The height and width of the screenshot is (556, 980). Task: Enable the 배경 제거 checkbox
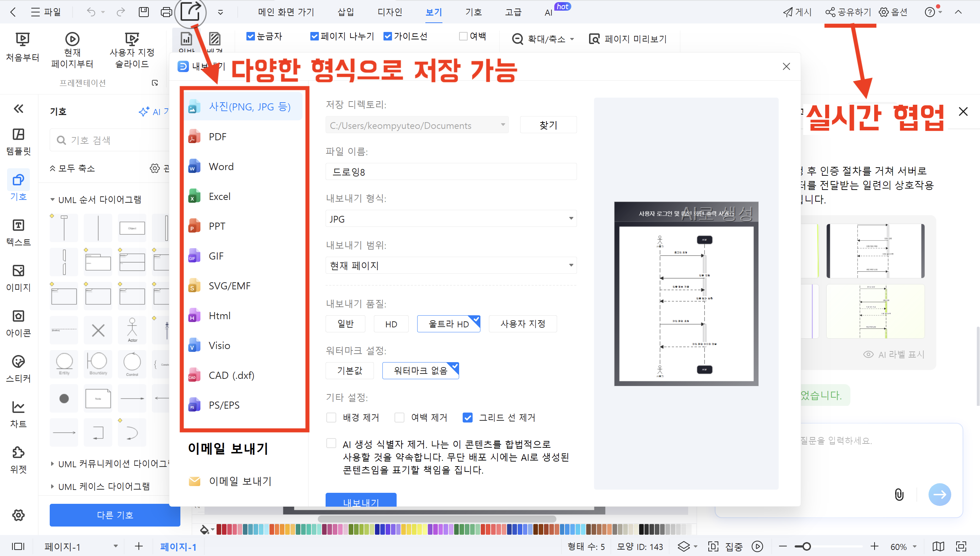(x=331, y=418)
